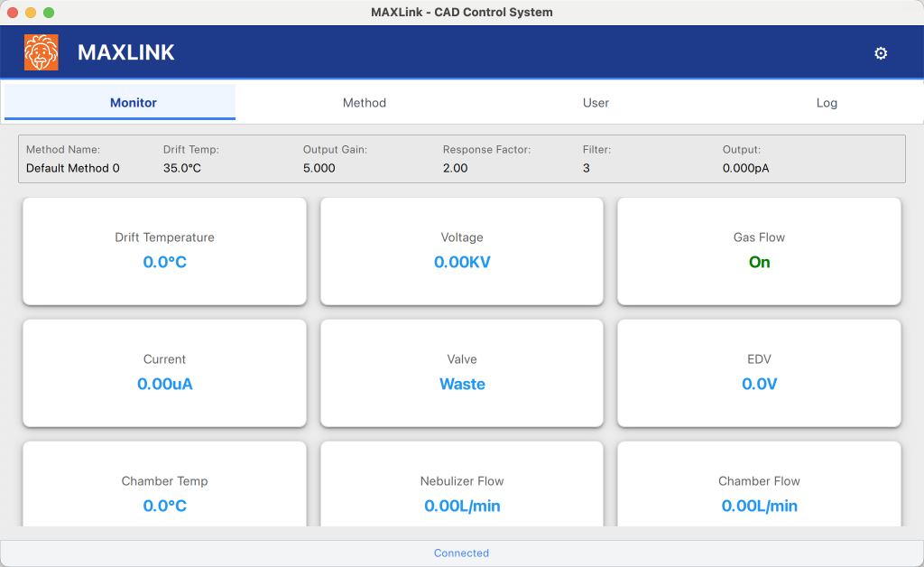The width and height of the screenshot is (924, 567).
Task: Click the Default Method 0 name
Action: click(73, 168)
